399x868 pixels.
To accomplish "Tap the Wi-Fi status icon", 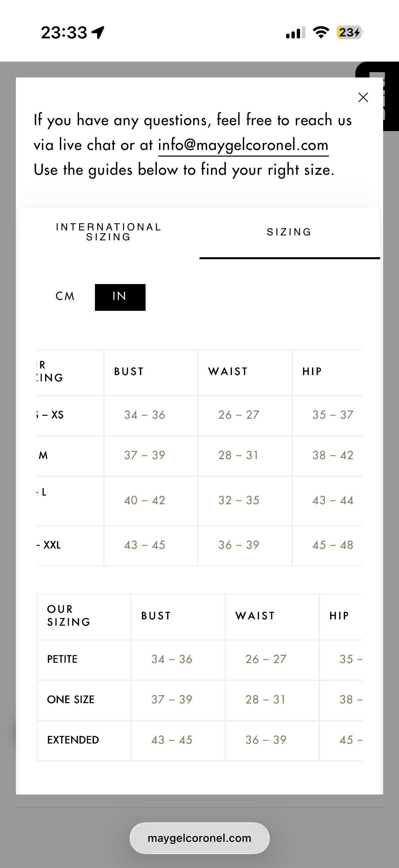I will point(321,33).
